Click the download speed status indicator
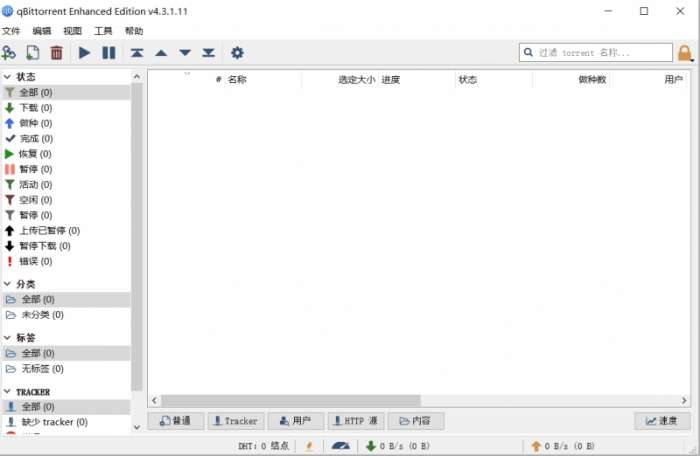The width and height of the screenshot is (700, 456). click(397, 446)
